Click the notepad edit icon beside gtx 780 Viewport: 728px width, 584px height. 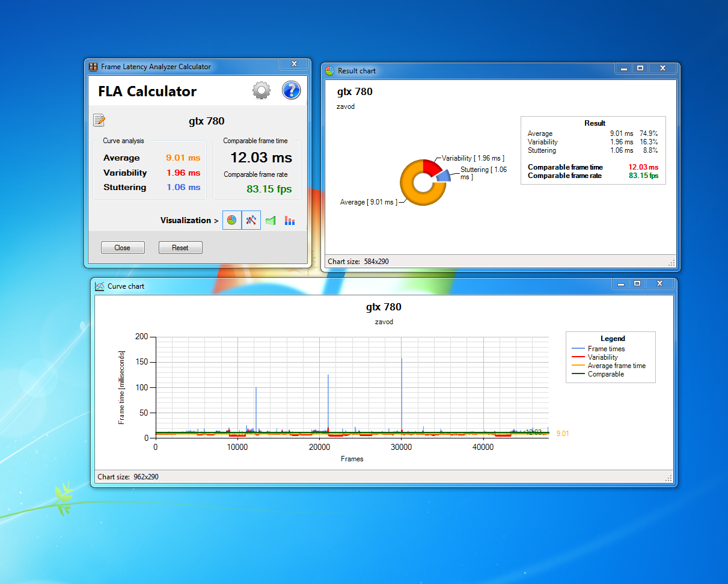[99, 120]
